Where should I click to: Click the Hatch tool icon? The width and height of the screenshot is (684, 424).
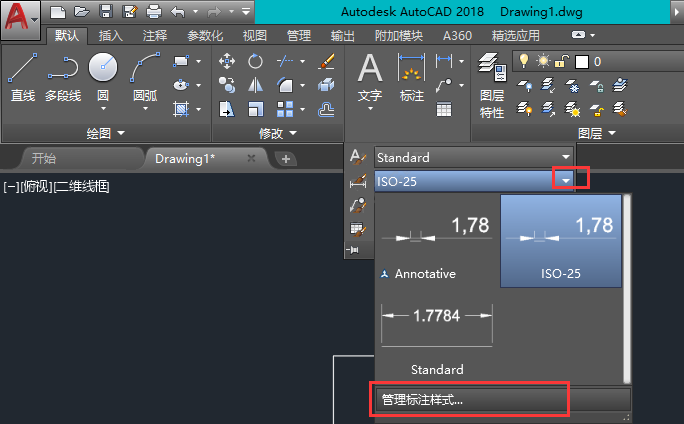(x=181, y=109)
